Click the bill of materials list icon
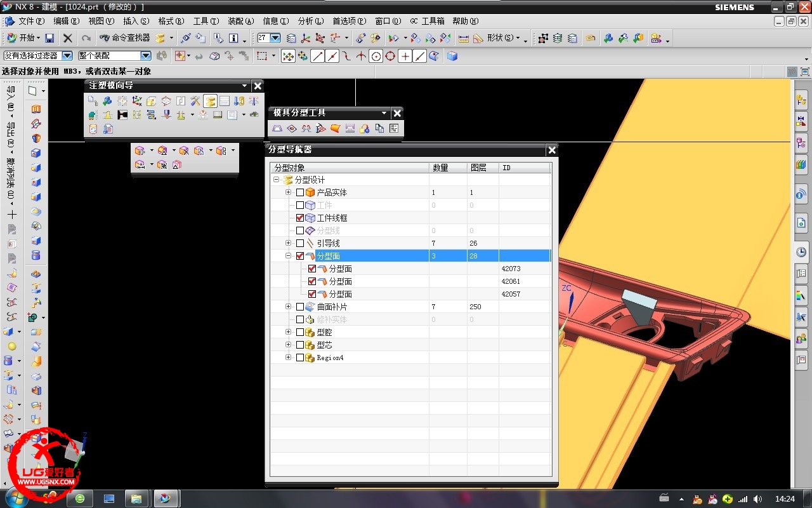The width and height of the screenshot is (812, 508). pos(218,115)
